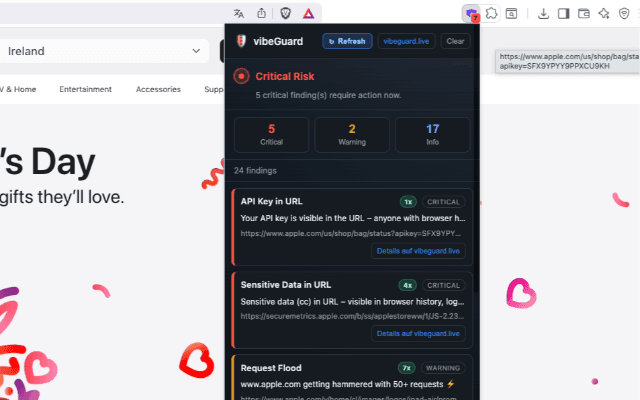640x400 pixels.
Task: Click the 'gifts they'll love.' subheading
Action: tap(62, 197)
